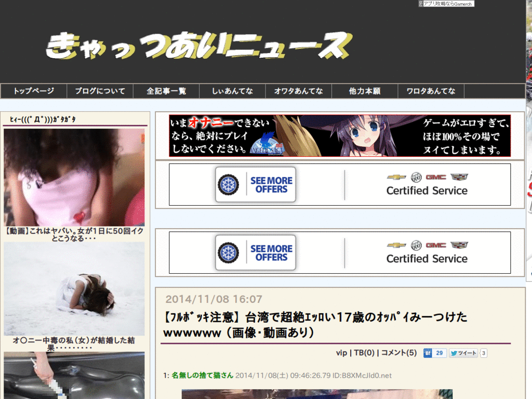Open 他力本願 in the navigation bar

(x=365, y=91)
